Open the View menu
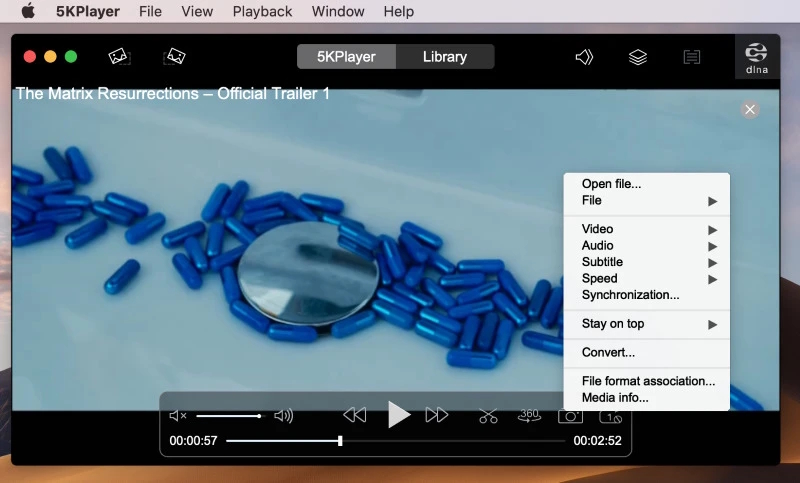The image size is (800, 483). coord(197,11)
